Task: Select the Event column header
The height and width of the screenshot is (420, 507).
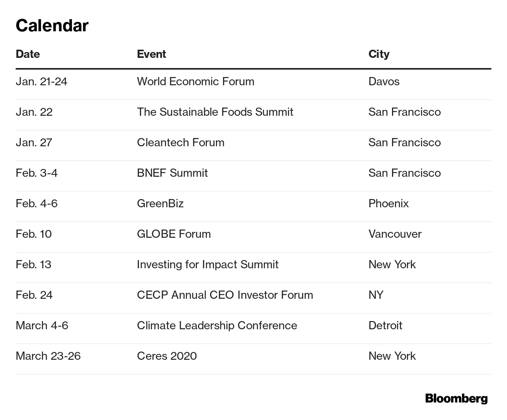Action: click(151, 54)
